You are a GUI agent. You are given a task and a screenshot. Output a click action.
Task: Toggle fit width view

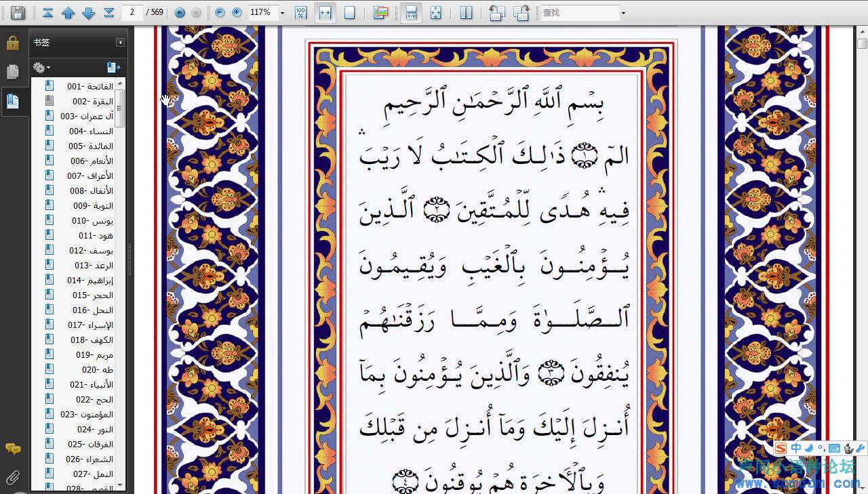click(x=325, y=12)
